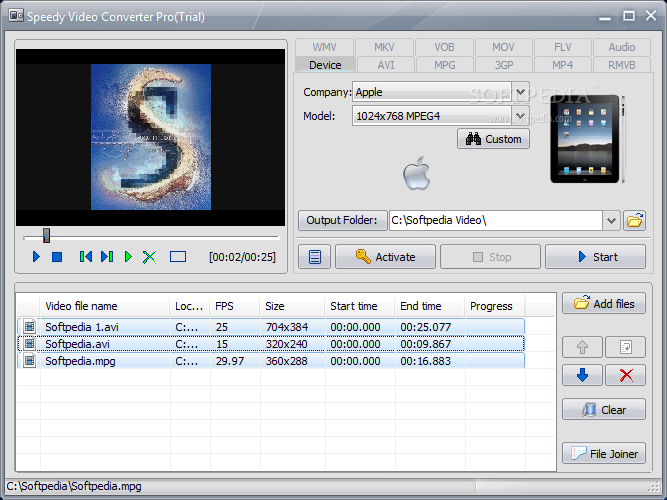Click status bar path Softpedia.mpg
The image size is (667, 500).
point(74,486)
